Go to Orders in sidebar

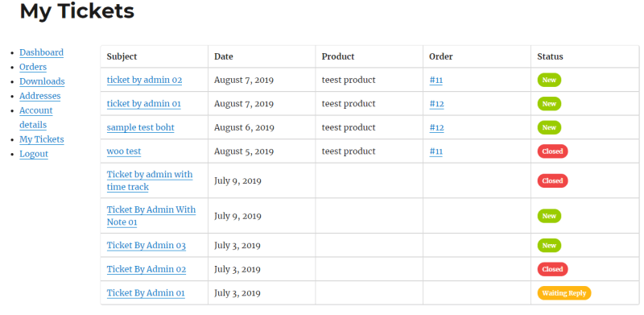coord(33,67)
